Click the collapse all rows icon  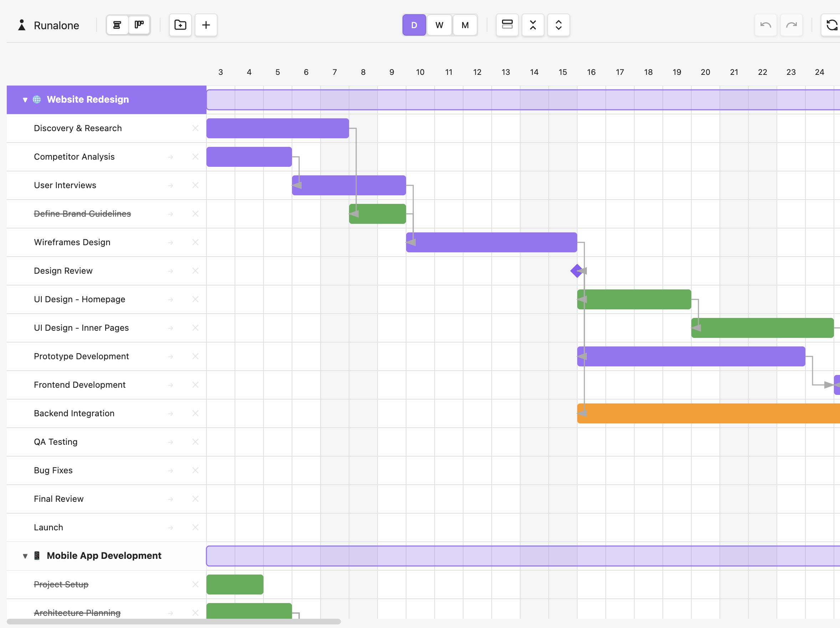coord(533,25)
